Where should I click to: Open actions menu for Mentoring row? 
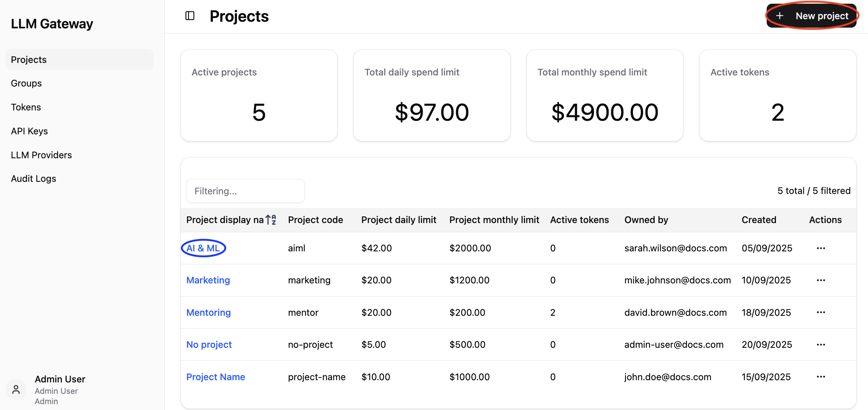[821, 312]
